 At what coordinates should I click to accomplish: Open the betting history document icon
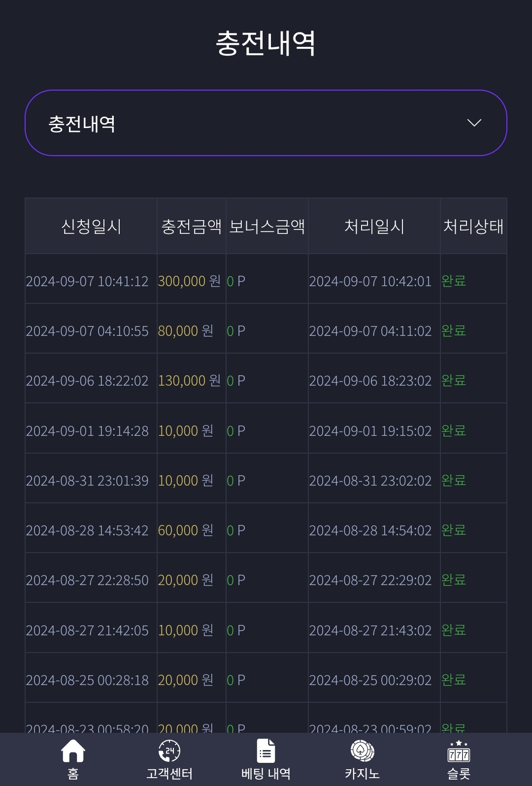(266, 752)
